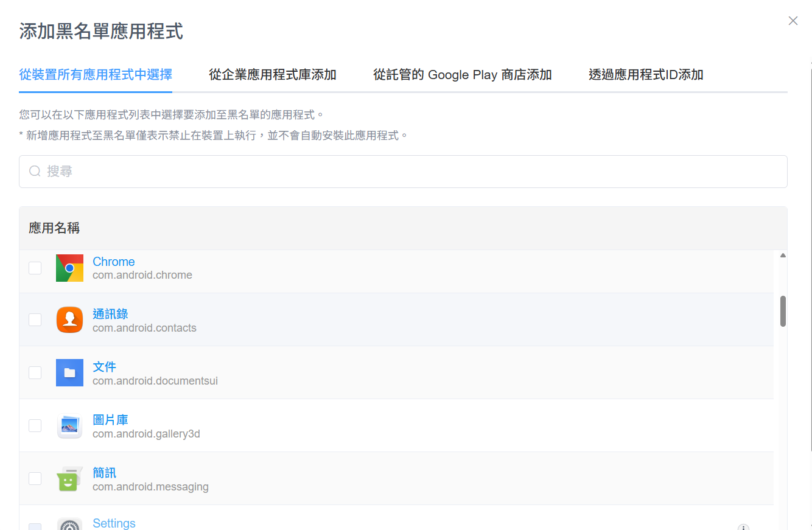812x530 pixels.
Task: Click the Settings gear app icon
Action: (x=69, y=525)
